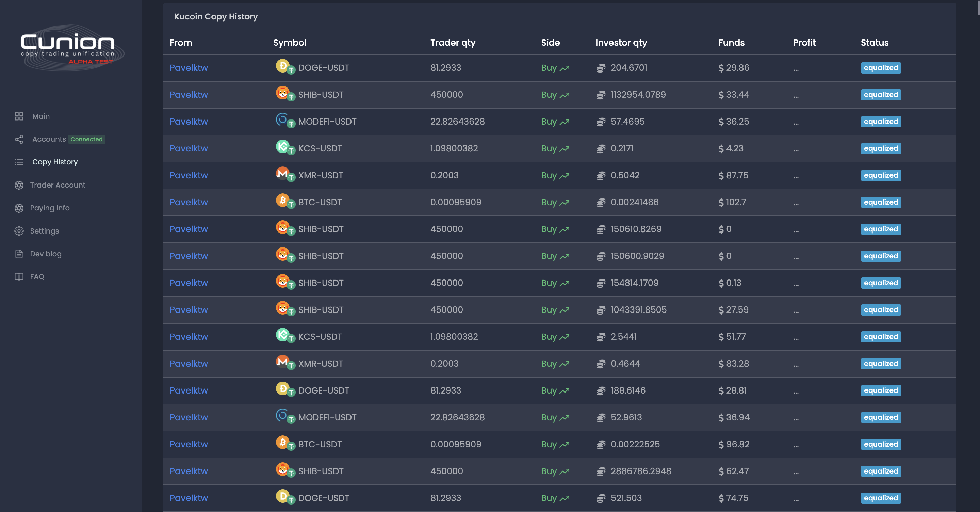This screenshot has width=980, height=512.
Task: Go to Trader Account page
Action: point(58,185)
